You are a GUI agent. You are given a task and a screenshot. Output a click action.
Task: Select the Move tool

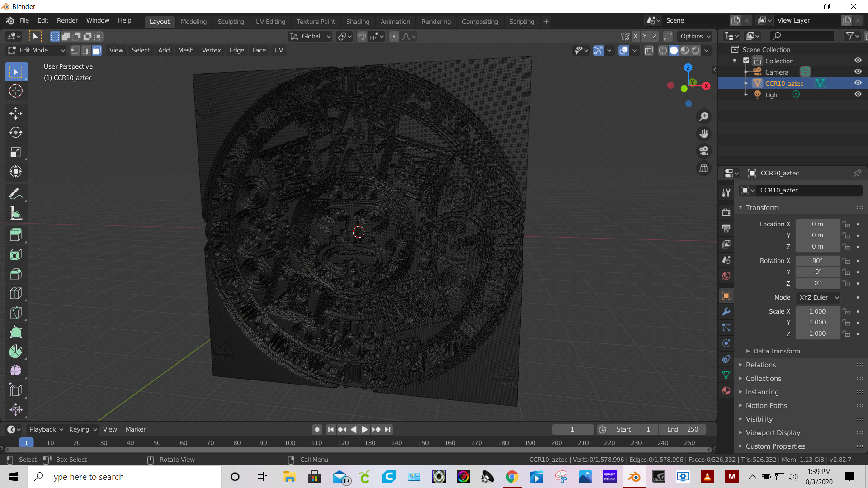(16, 113)
